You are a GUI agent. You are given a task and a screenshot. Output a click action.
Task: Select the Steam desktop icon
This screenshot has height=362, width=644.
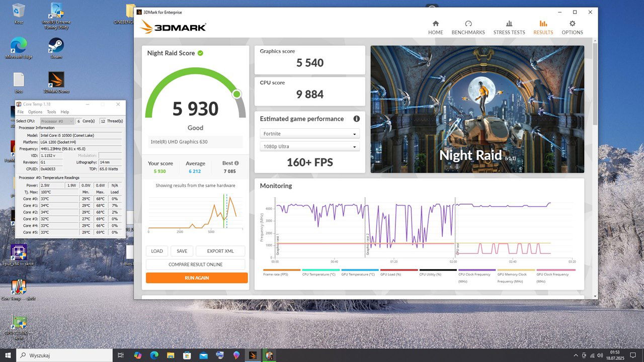[56, 48]
